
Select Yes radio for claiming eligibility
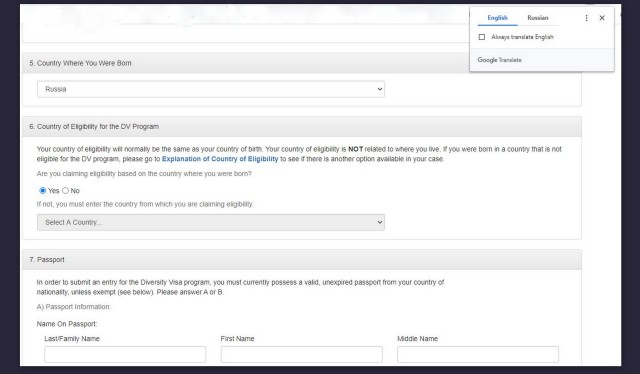(42, 191)
